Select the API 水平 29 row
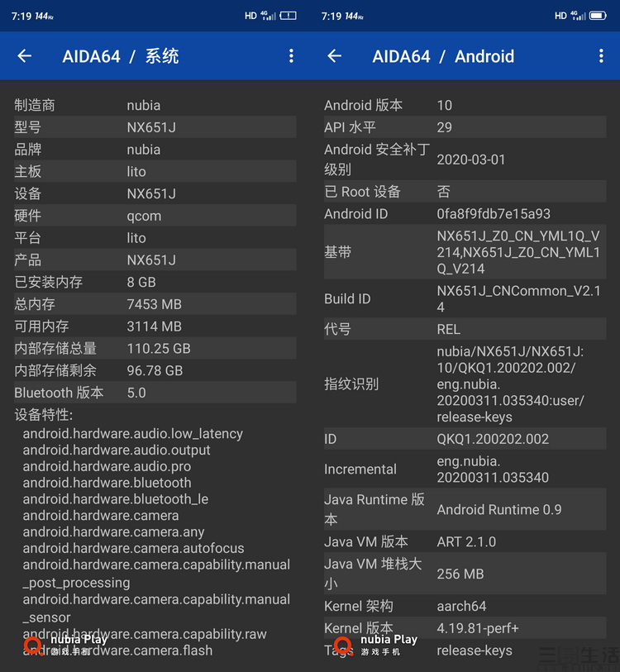The height and width of the screenshot is (672, 620). tap(465, 127)
